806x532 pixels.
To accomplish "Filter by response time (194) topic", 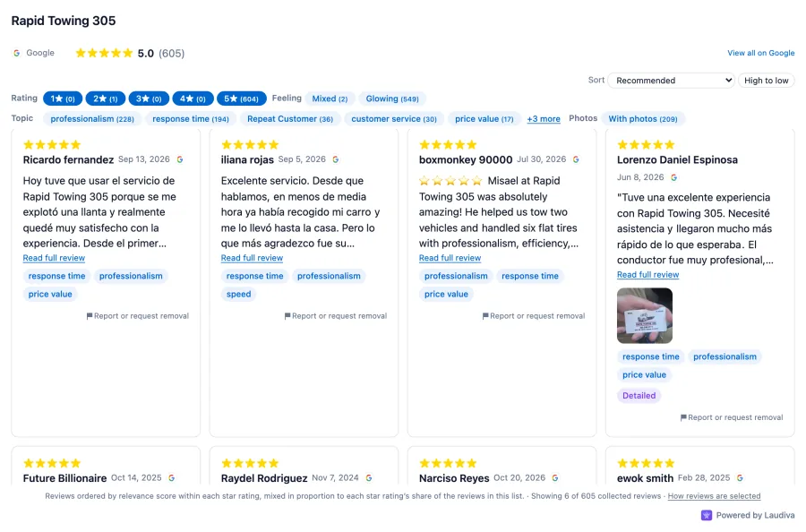I will tap(190, 119).
